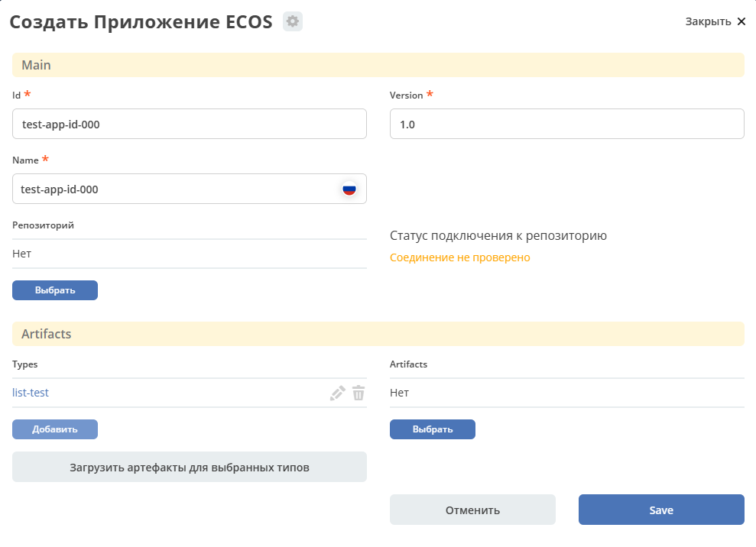Image resolution: width=756 pixels, height=547 pixels.
Task: Edit the list-test type via pencil icon
Action: click(x=337, y=393)
